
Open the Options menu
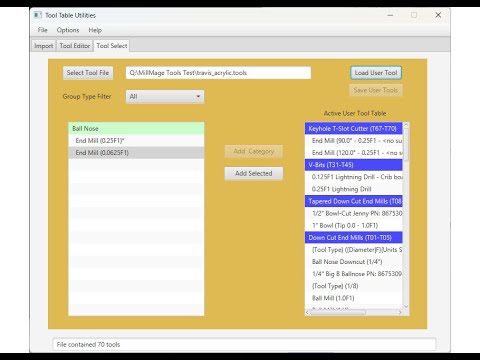68,30
